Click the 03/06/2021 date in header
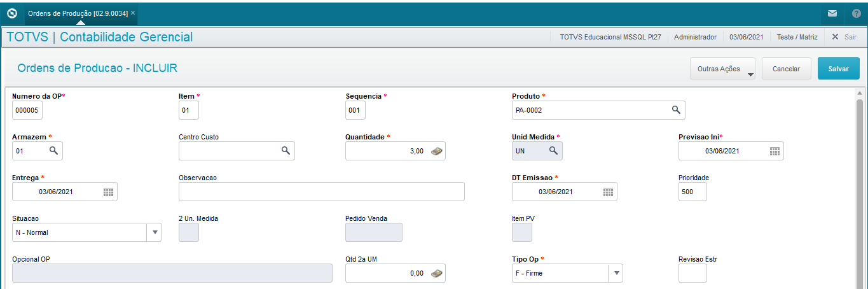Screen dimensions: 868x289 coord(747,37)
